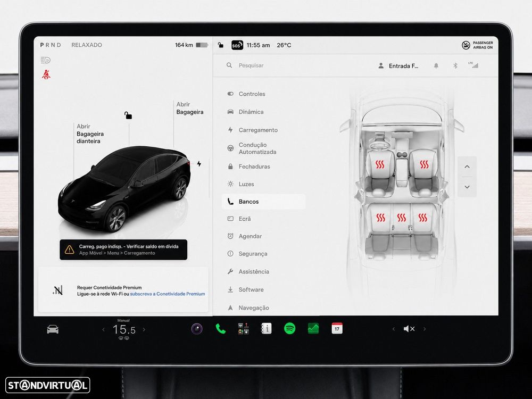Tap the profile person icon
This screenshot has width=532, height=399.
(381, 66)
